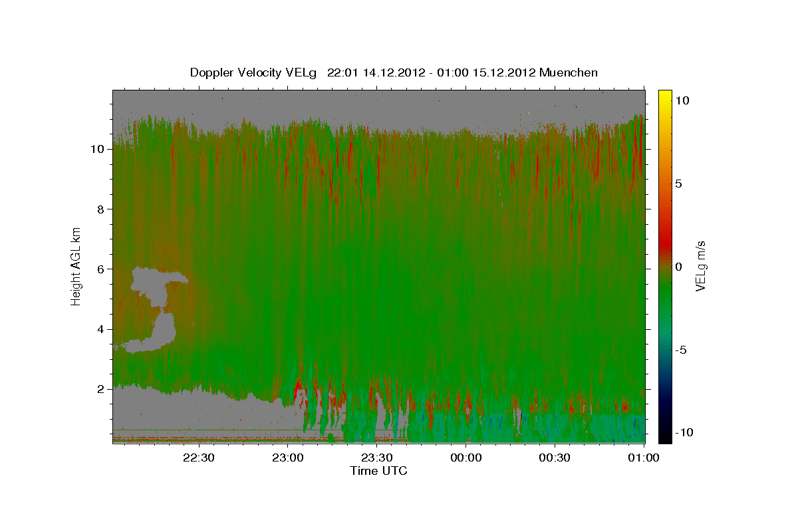Click the height axis tick label 6
Screen dimensions: 798x532
point(102,269)
